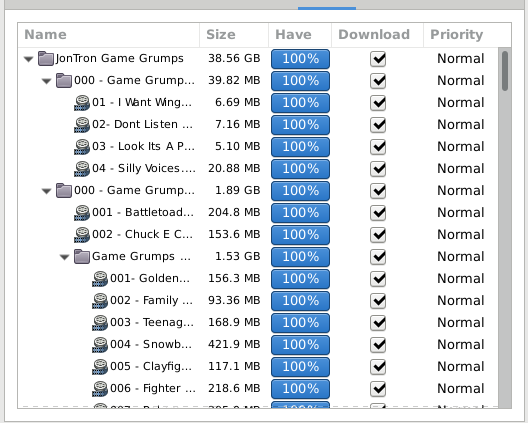Image resolution: width=528 pixels, height=423 pixels.
Task: Collapse the JonTron Game Grumps root folder
Action: pyautogui.click(x=29, y=59)
